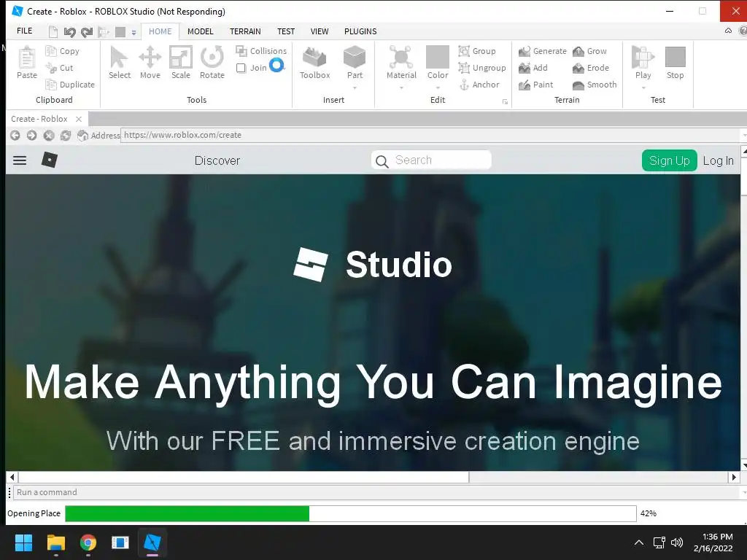Open quick access toolbar customize dropdown

(x=134, y=32)
